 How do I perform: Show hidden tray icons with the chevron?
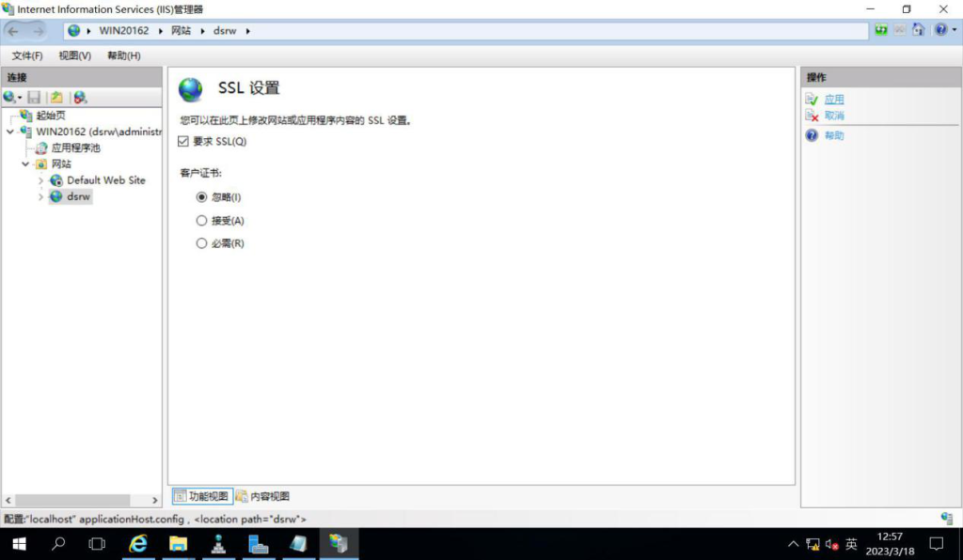[793, 544]
